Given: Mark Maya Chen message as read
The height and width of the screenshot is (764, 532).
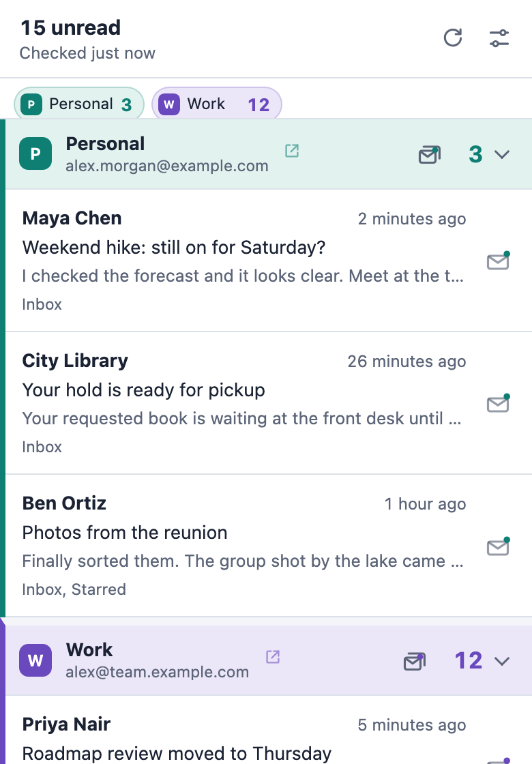Looking at the screenshot, I should [499, 261].
